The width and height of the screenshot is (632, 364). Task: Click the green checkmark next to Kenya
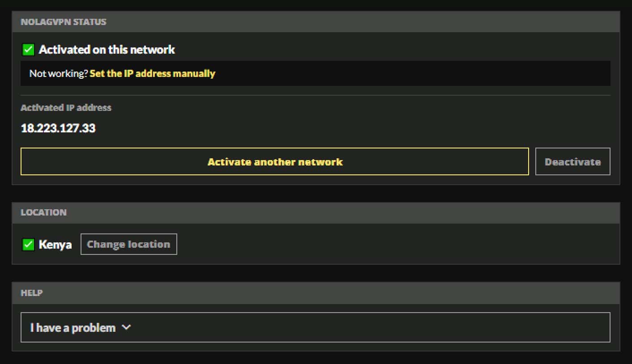click(28, 244)
